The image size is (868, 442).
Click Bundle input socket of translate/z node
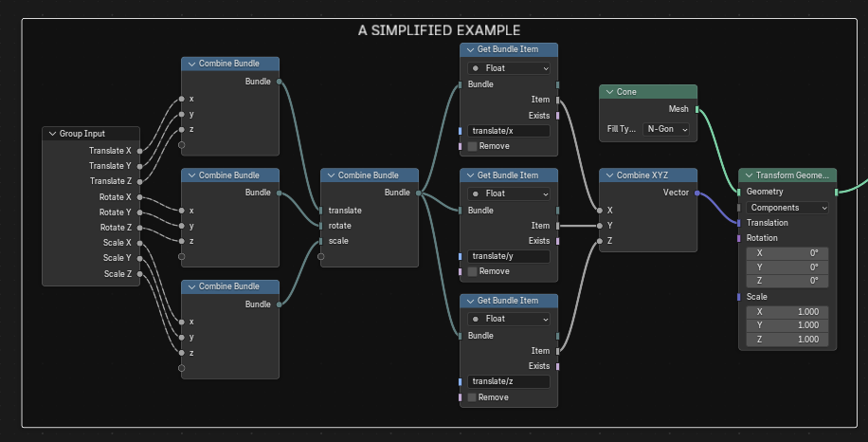460,336
